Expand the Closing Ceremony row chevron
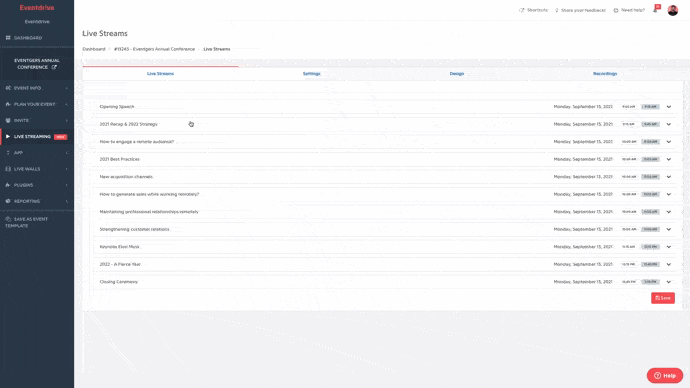The height and width of the screenshot is (388, 690). [x=668, y=282]
